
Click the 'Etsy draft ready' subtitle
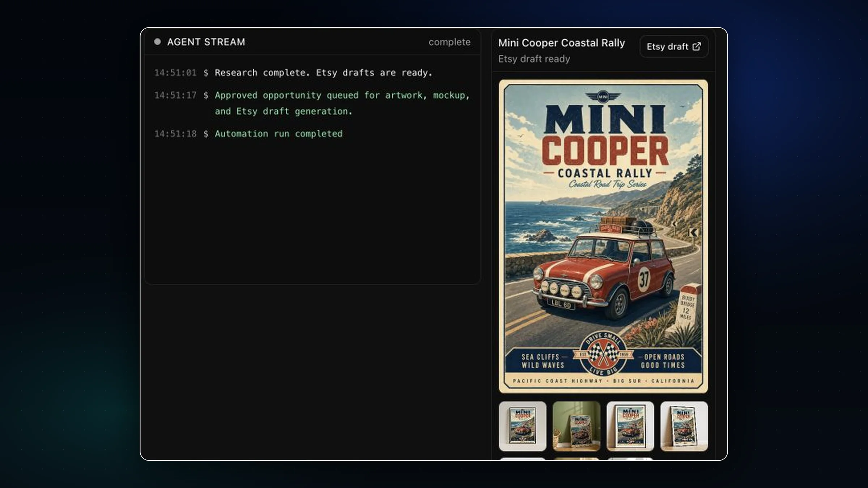click(x=534, y=59)
